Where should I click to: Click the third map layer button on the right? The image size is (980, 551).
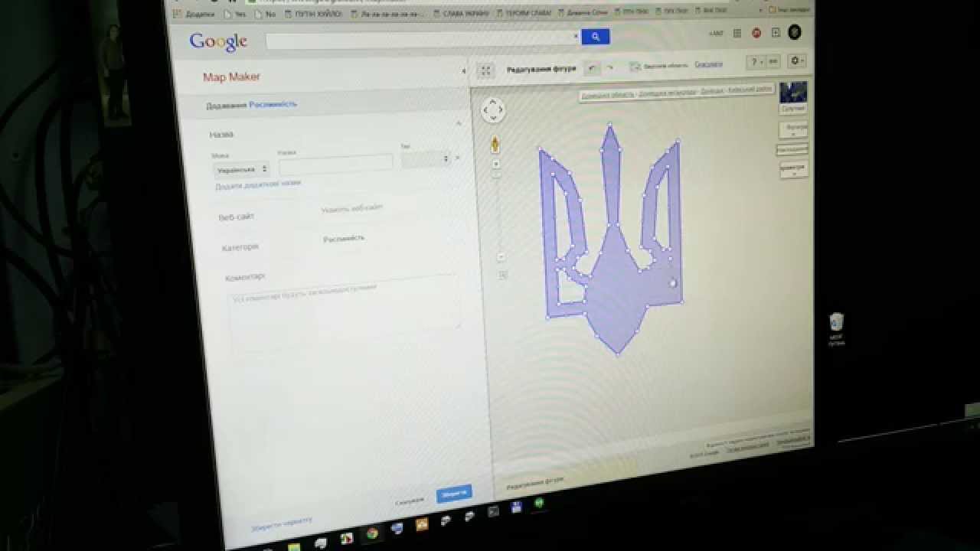(x=792, y=149)
